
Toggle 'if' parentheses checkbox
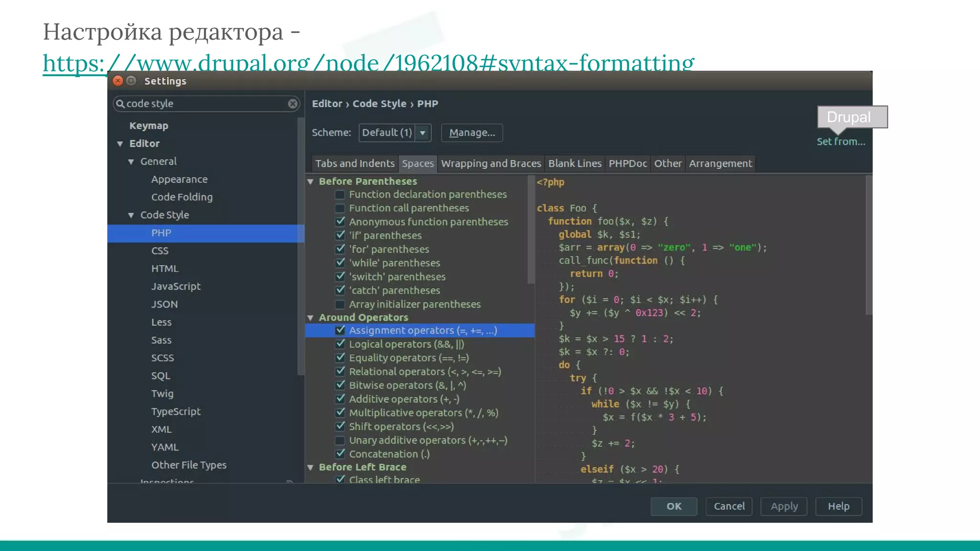(340, 236)
